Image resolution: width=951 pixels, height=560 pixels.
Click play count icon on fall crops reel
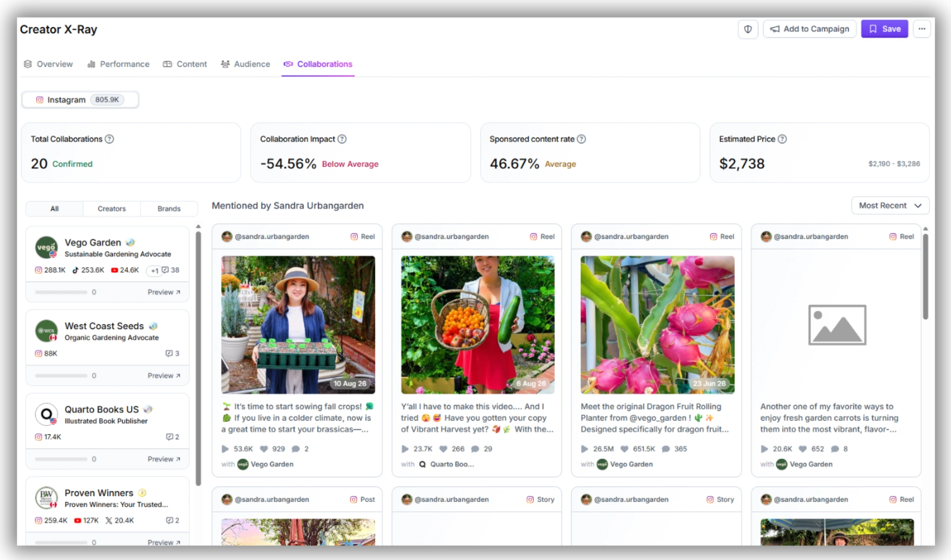pos(225,449)
